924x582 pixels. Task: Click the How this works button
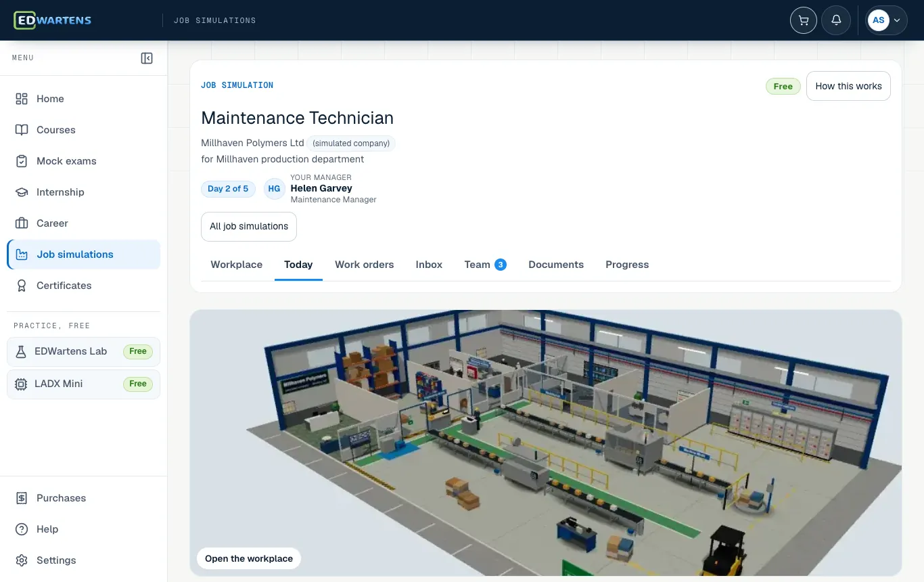coord(848,86)
